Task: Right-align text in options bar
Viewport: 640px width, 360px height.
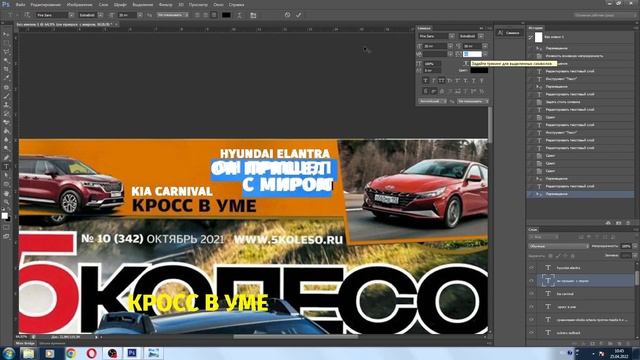Action: (214, 15)
